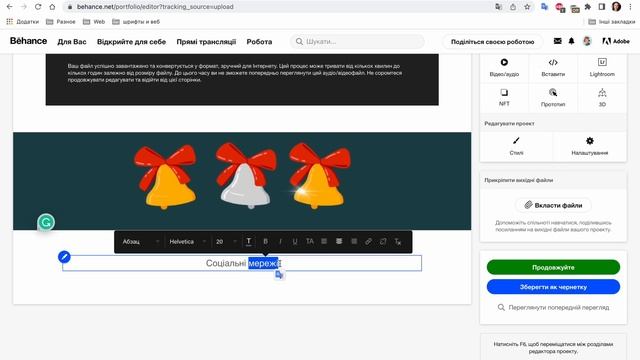
Task: Open the Абзац paragraph style dropdown
Action: click(140, 242)
